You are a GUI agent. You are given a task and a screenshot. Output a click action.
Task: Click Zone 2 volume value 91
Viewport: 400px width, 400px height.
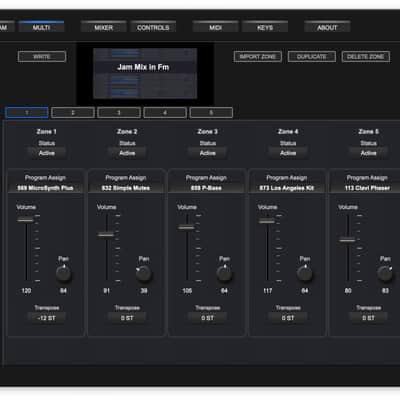106,291
